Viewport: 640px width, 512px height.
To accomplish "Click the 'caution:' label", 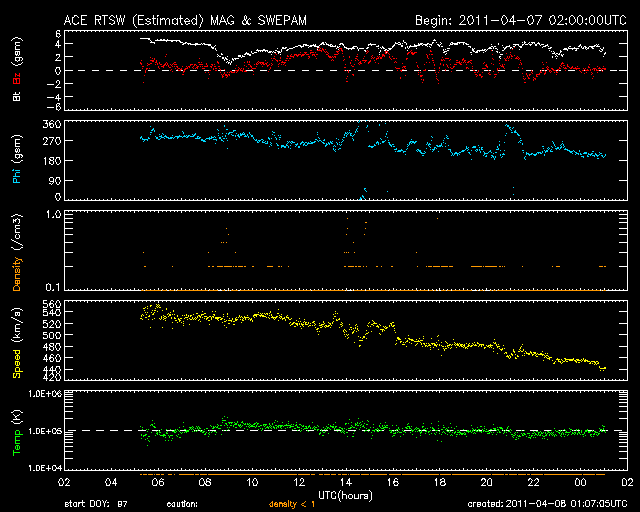I will point(182,504).
